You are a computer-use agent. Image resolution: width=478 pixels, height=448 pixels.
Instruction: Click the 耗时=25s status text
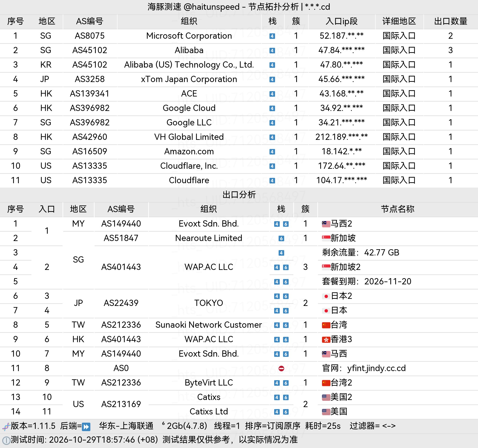click(323, 426)
